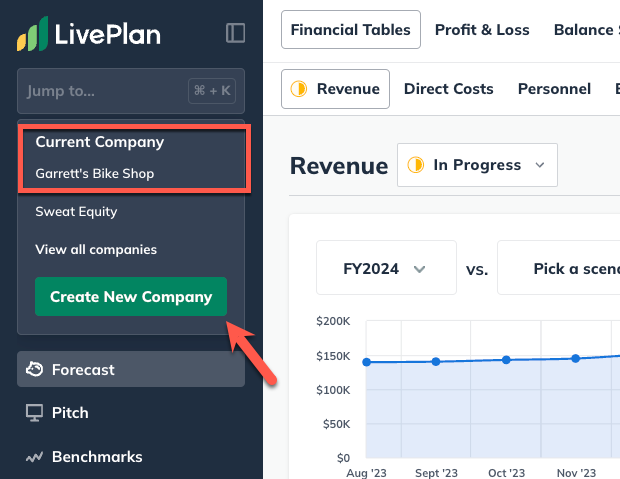Click the Forecast piggy bank icon
This screenshot has height=479, width=620.
(x=34, y=369)
